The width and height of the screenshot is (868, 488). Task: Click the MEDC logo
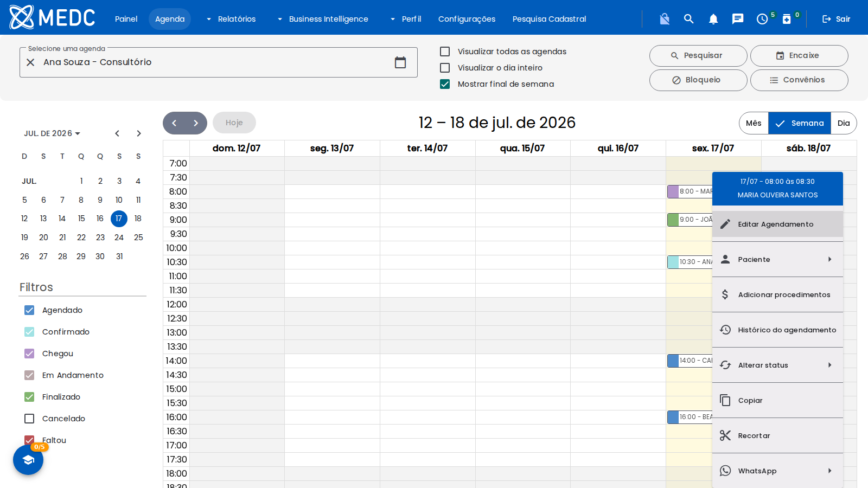click(52, 17)
